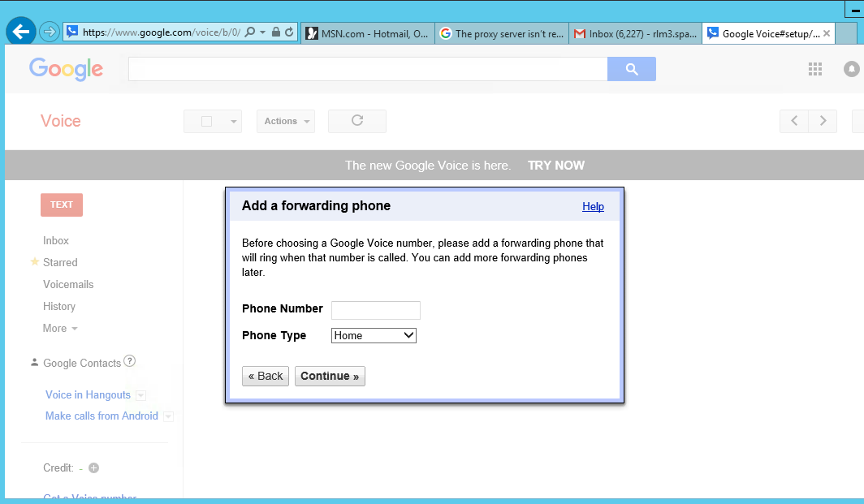Open the Phone Type Home dropdown
The height and width of the screenshot is (504, 864).
(x=374, y=335)
